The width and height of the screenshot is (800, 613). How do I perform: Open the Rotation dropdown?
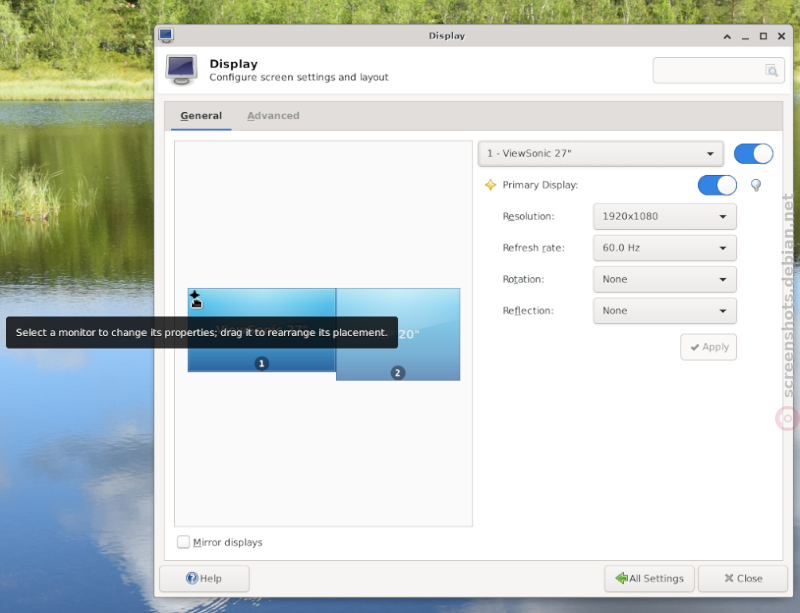coord(664,279)
